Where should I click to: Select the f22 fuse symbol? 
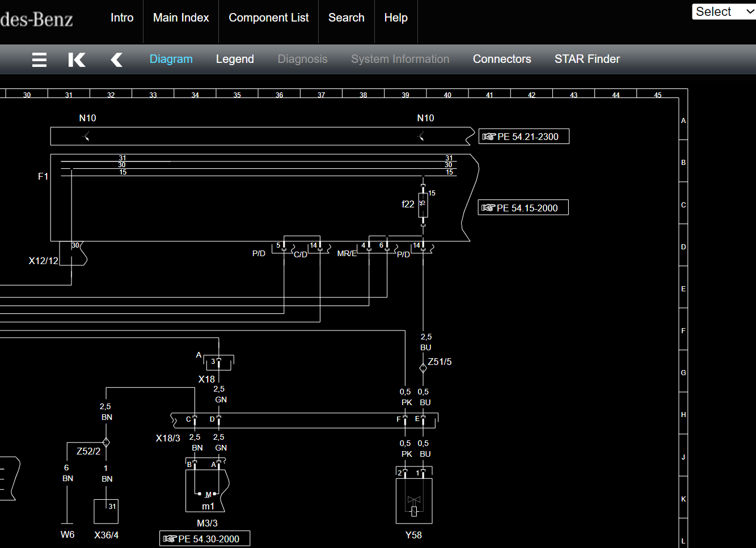[x=423, y=205]
